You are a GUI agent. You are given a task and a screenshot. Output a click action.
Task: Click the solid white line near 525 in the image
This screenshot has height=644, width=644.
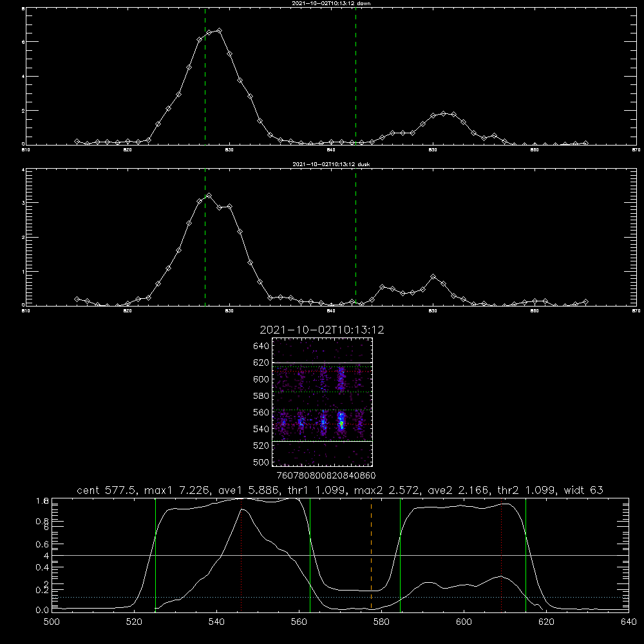coord(323,442)
